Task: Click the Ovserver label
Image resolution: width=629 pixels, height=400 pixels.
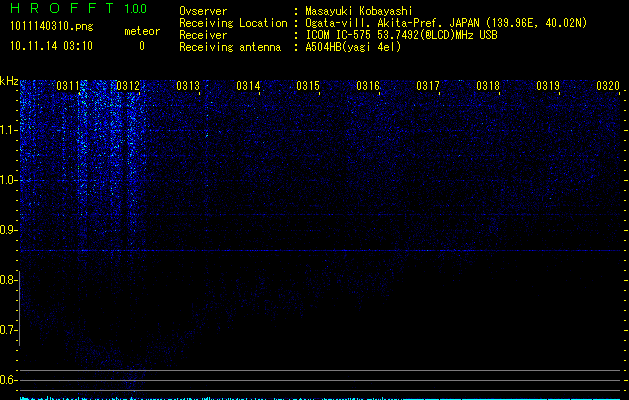Action: click(x=203, y=11)
